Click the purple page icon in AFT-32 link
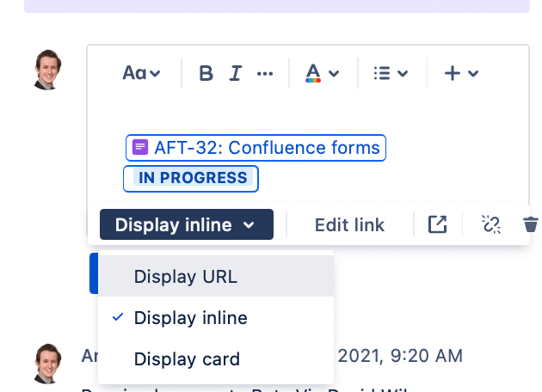This screenshot has height=392, width=542. 140,147
